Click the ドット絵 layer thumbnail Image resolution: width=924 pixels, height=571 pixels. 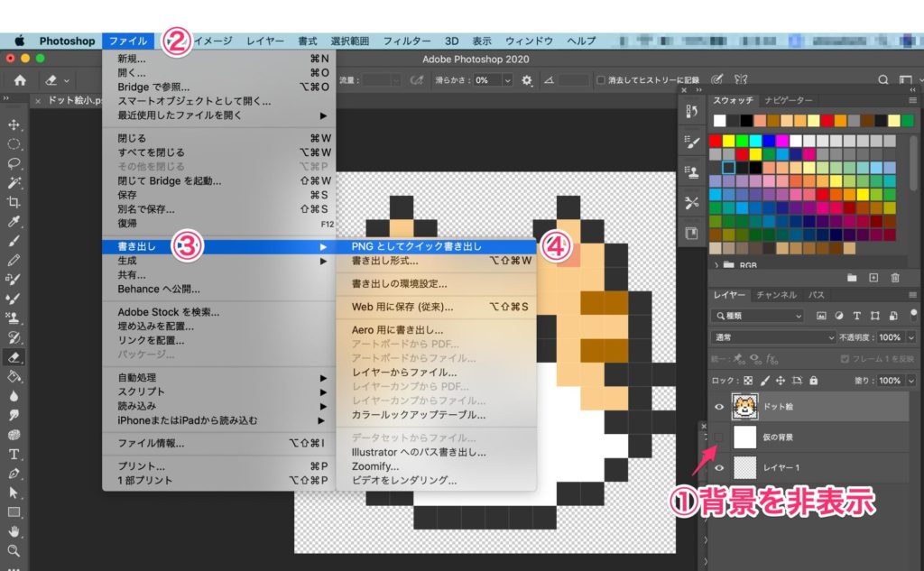tap(744, 404)
